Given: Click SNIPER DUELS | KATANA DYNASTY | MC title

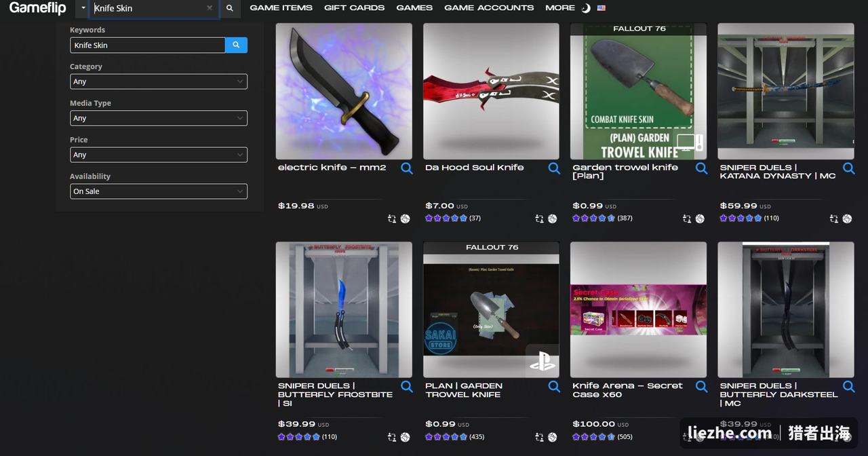Looking at the screenshot, I should click(778, 172).
